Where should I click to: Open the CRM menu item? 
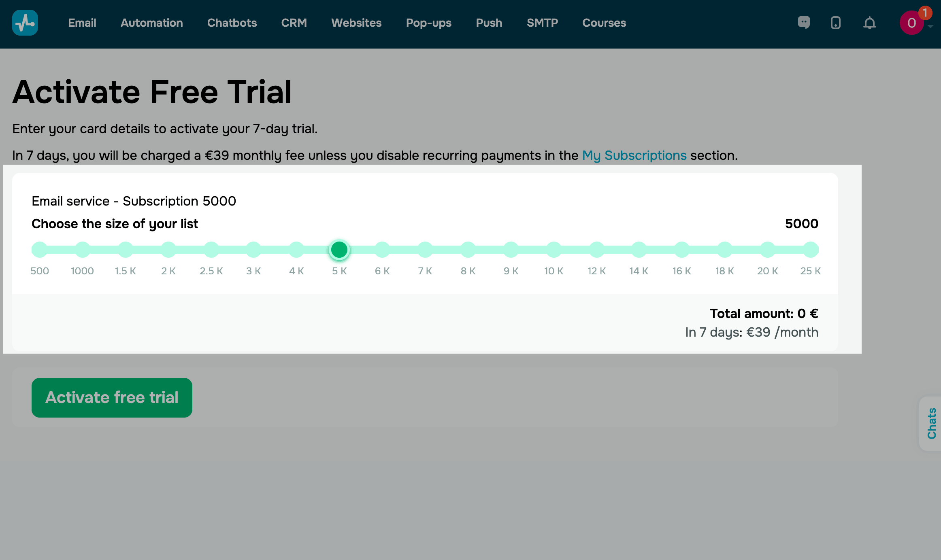click(x=294, y=23)
